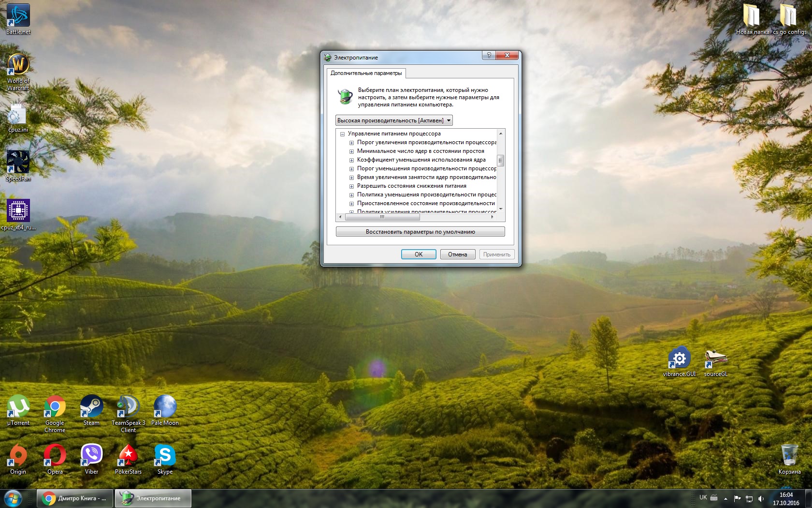Select the Корзина recycle bin icon
Viewport: 812px width, 508px height.
click(790, 459)
